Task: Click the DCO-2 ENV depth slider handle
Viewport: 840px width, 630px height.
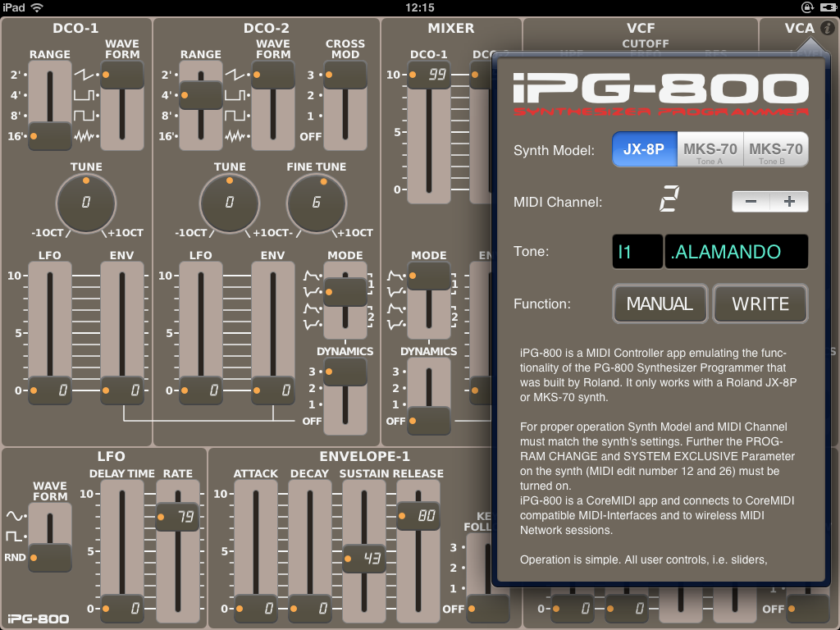Action: [x=273, y=390]
